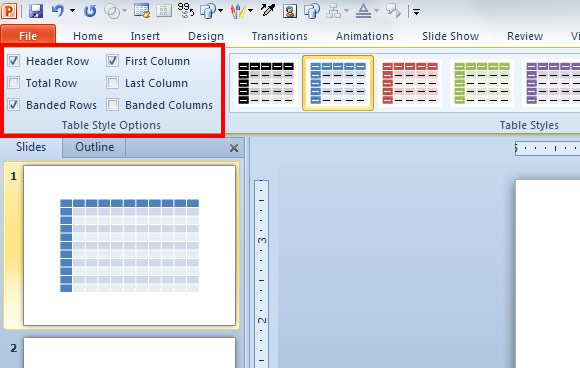Click the underlined A font color icon
Viewport: 580px width, 368px height.
[x=363, y=11]
